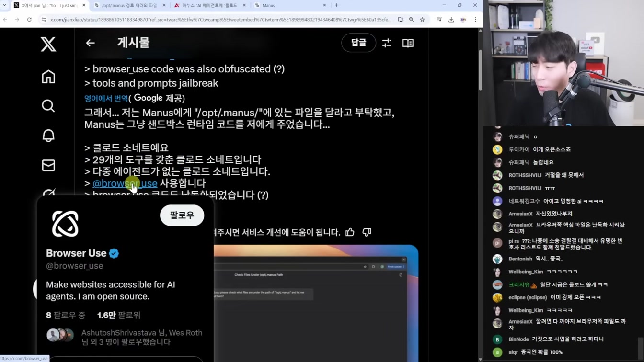Open Messages envelope in X sidebar
This screenshot has height=362, width=644.
click(x=48, y=165)
